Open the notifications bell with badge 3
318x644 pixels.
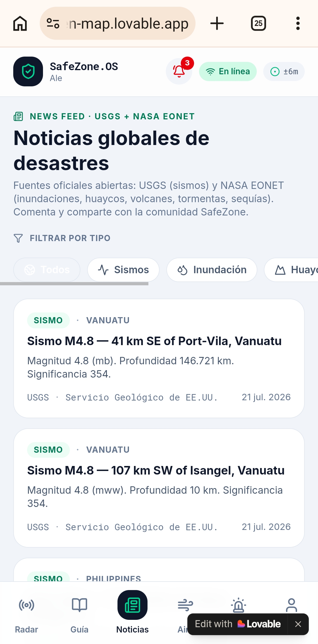[x=179, y=71]
